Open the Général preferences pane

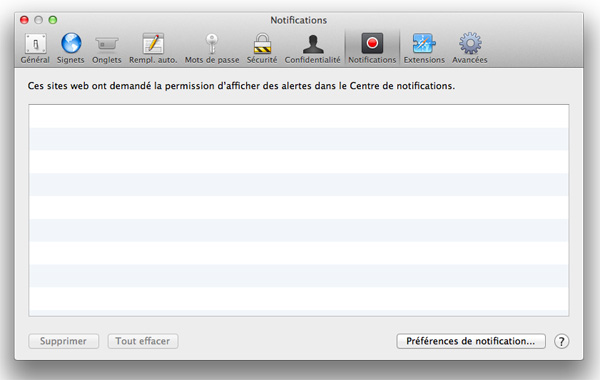coord(35,48)
